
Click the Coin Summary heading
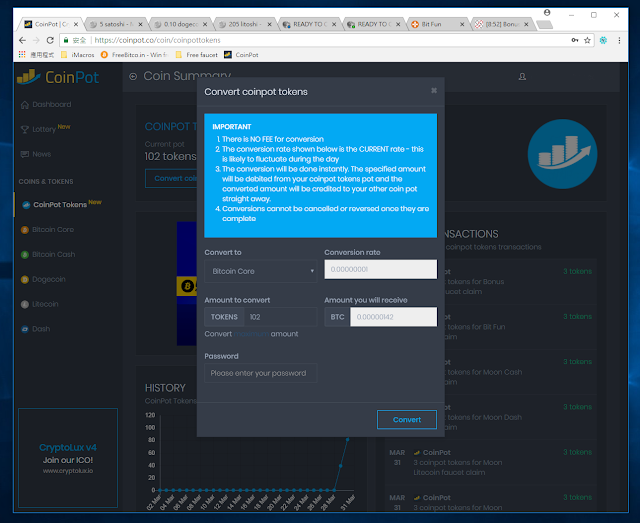(187, 76)
